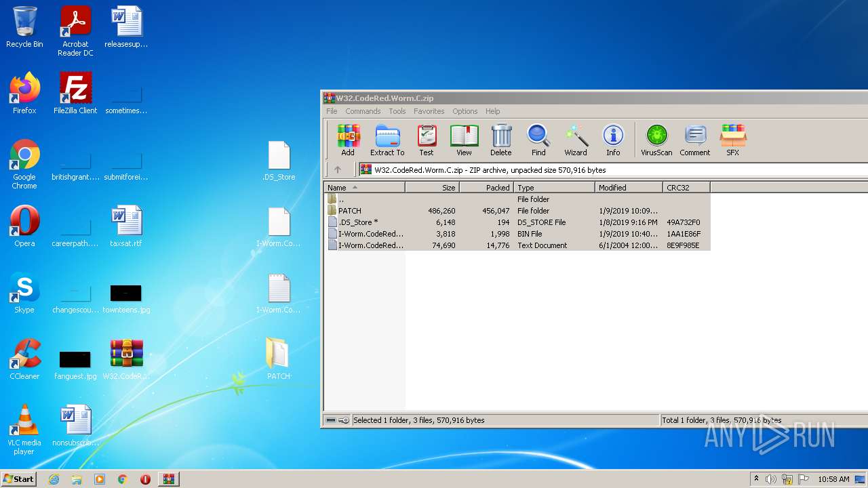Open the Commands menu
868x488 pixels.
pyautogui.click(x=363, y=111)
